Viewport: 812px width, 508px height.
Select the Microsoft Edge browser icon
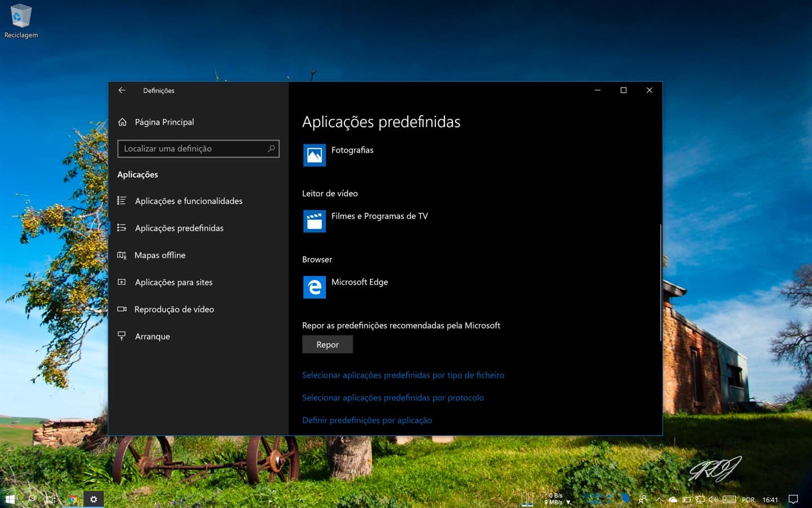[x=314, y=287]
